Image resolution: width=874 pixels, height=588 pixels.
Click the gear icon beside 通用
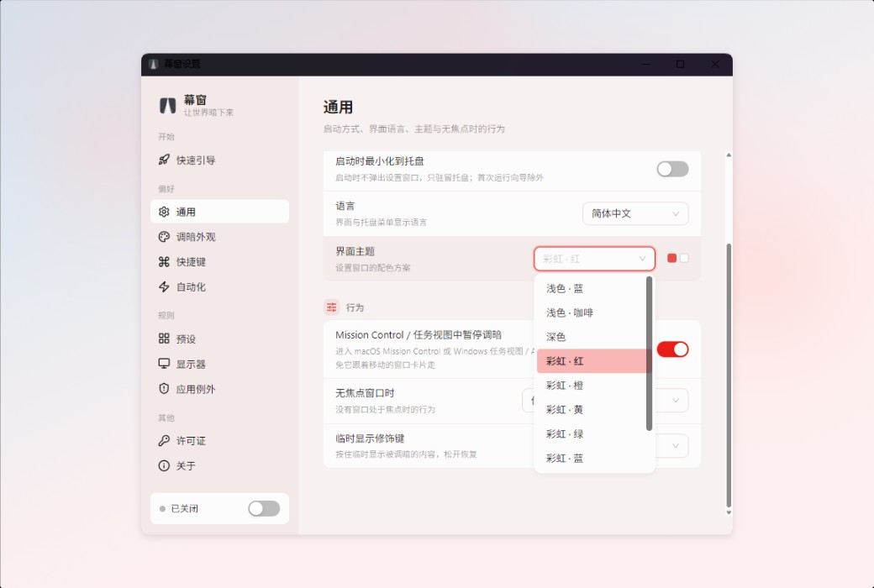164,212
